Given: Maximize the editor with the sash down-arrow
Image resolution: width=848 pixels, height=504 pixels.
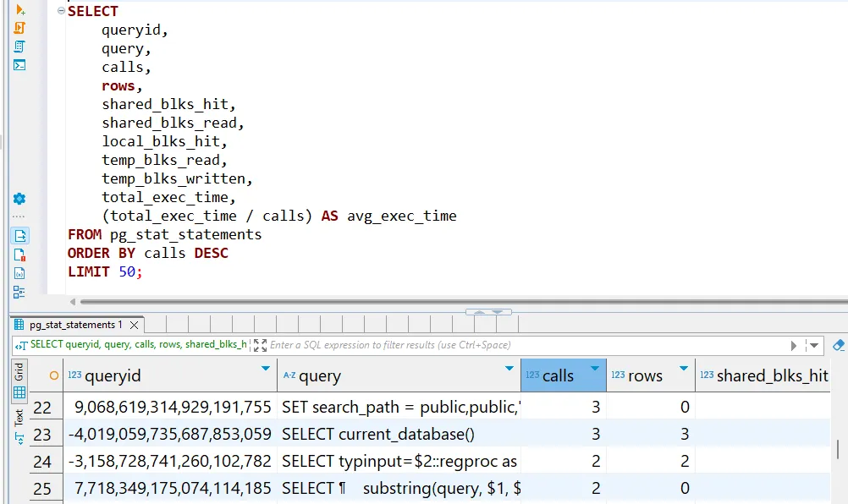Looking at the screenshot, I should point(498,312).
